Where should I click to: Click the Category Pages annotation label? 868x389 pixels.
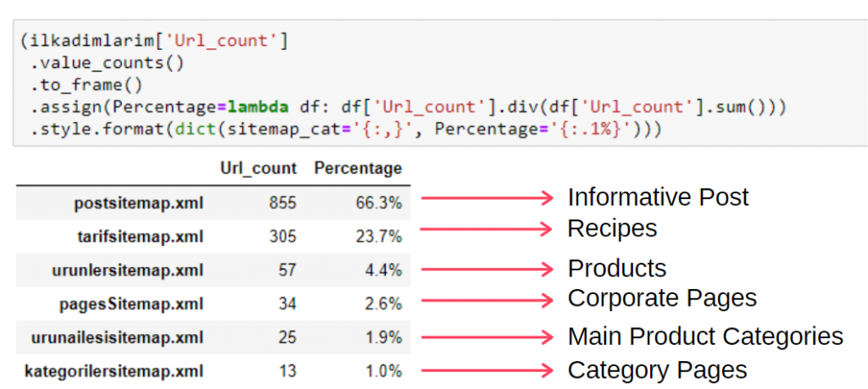pyautogui.click(x=658, y=370)
